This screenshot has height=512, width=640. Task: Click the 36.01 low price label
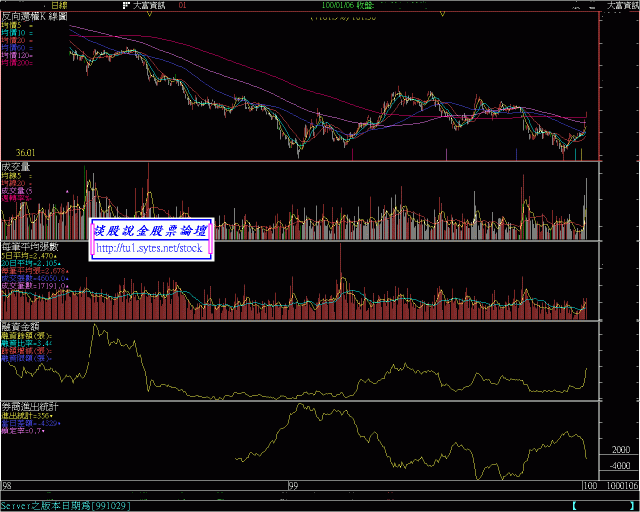(x=25, y=153)
